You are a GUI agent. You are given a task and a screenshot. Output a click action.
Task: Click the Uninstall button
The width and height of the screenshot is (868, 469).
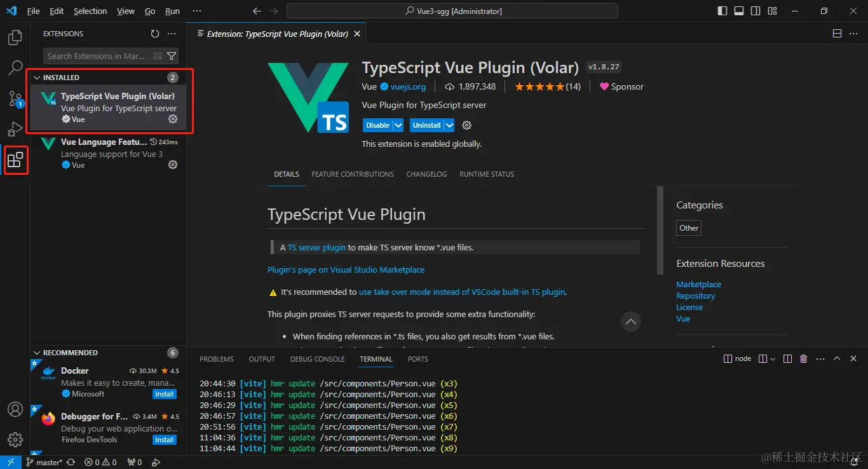click(x=426, y=125)
